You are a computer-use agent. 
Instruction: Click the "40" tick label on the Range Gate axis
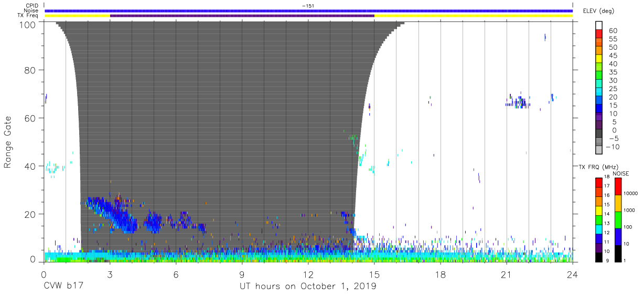click(x=30, y=166)
